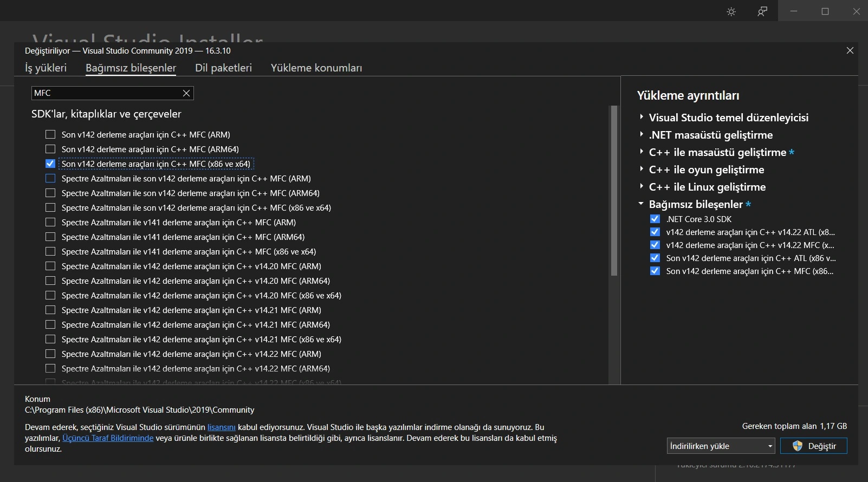The image size is (868, 482).
Task: Check Spectre v142 v14.21 MFC (ARM64) checkbox
Action: pos(50,324)
